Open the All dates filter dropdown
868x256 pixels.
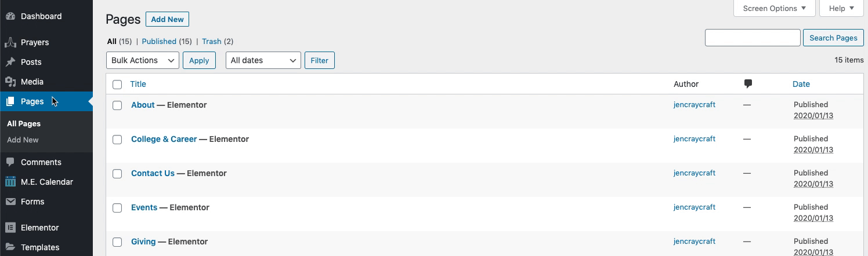[x=263, y=60]
